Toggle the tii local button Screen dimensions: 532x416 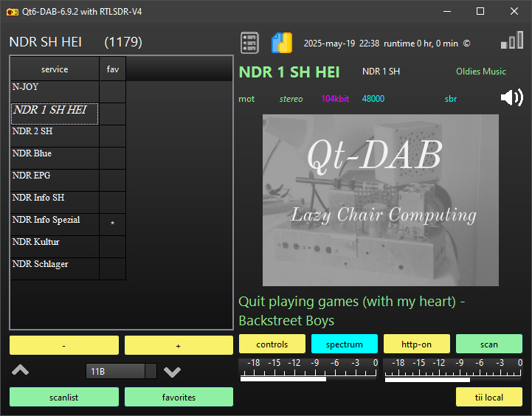click(x=489, y=397)
